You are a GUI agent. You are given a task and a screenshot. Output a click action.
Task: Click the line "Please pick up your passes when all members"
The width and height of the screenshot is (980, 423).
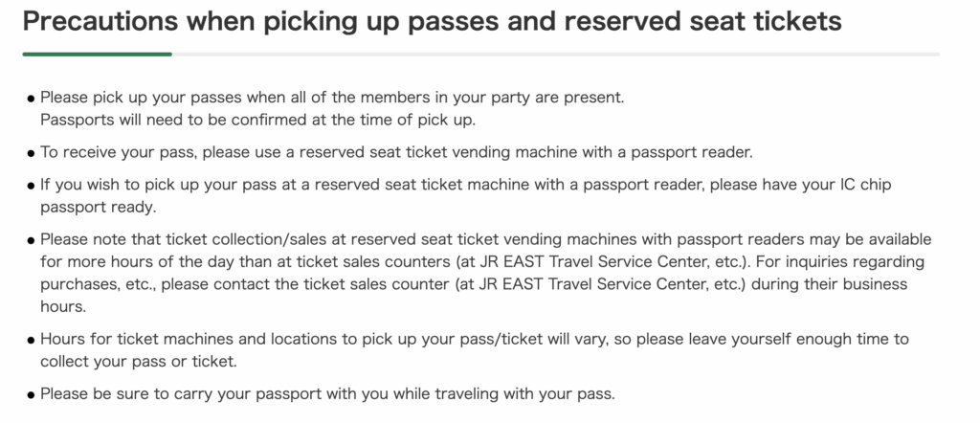pos(331,98)
